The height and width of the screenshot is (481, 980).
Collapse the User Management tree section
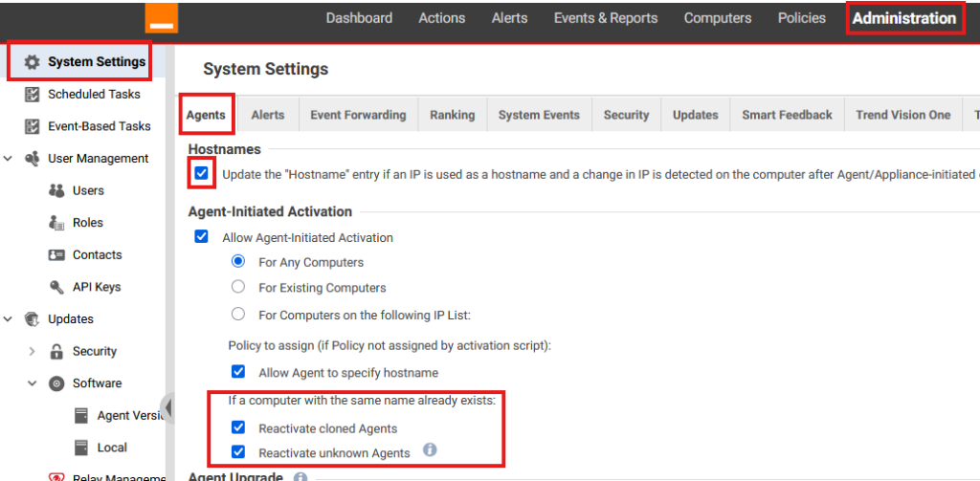tap(9, 159)
